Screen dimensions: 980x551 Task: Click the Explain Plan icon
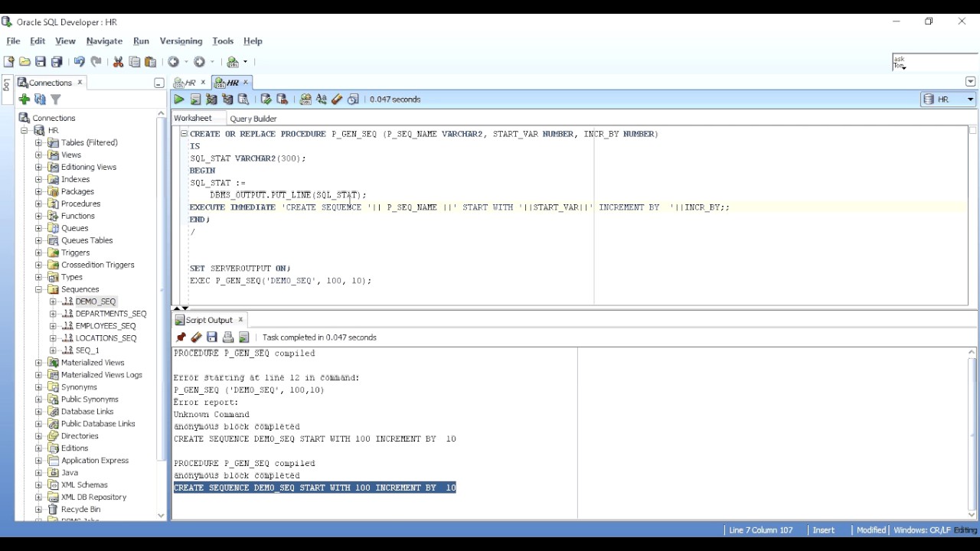point(227,99)
